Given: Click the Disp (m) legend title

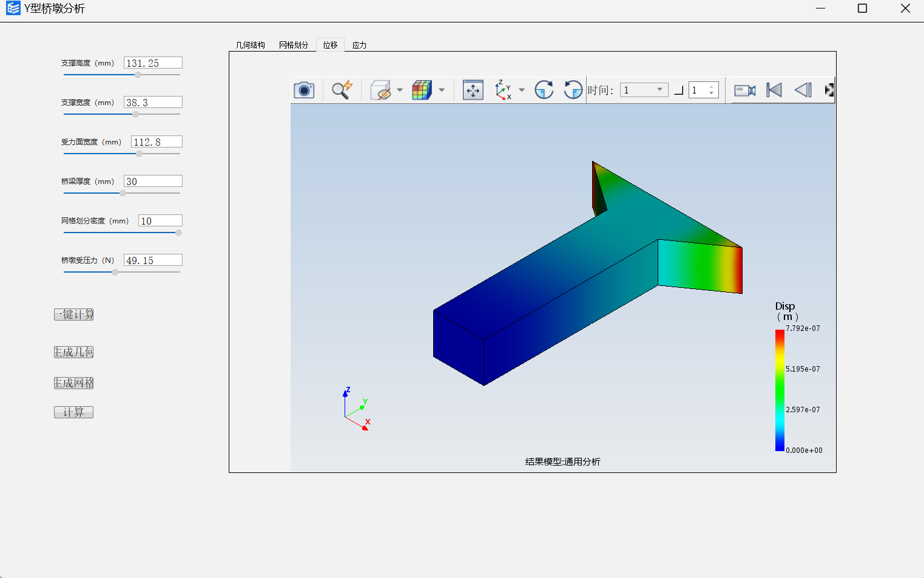Looking at the screenshot, I should tap(787, 311).
